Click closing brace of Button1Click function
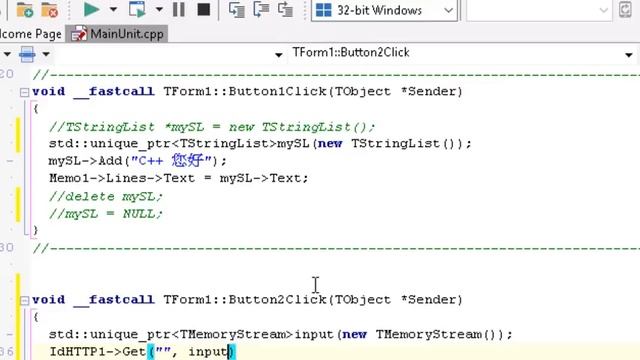The width and height of the screenshot is (640, 360). 36,230
